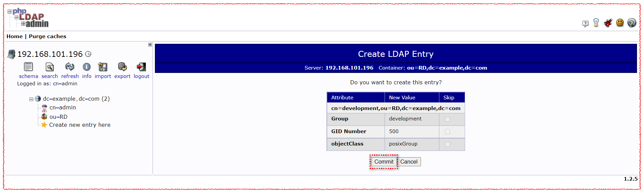The image size is (644, 193).
Task: Collapse the dc=example,dc=com tree node
Action: [31, 99]
